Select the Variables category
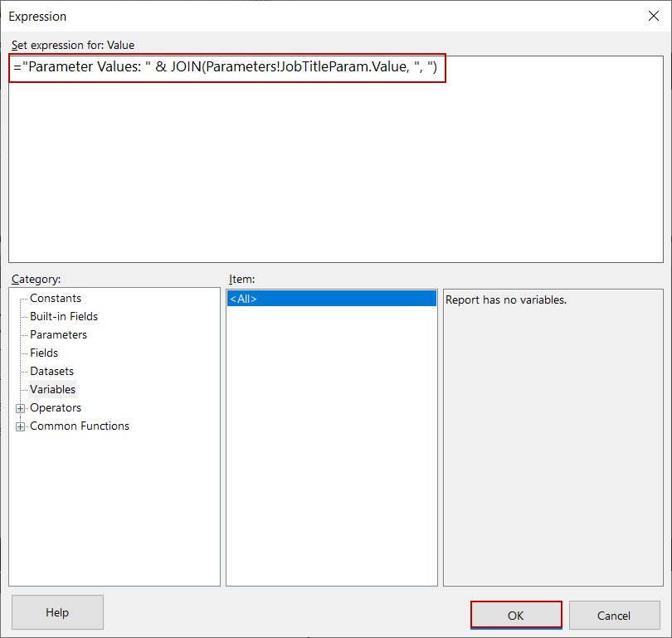The width and height of the screenshot is (672, 638). [52, 389]
